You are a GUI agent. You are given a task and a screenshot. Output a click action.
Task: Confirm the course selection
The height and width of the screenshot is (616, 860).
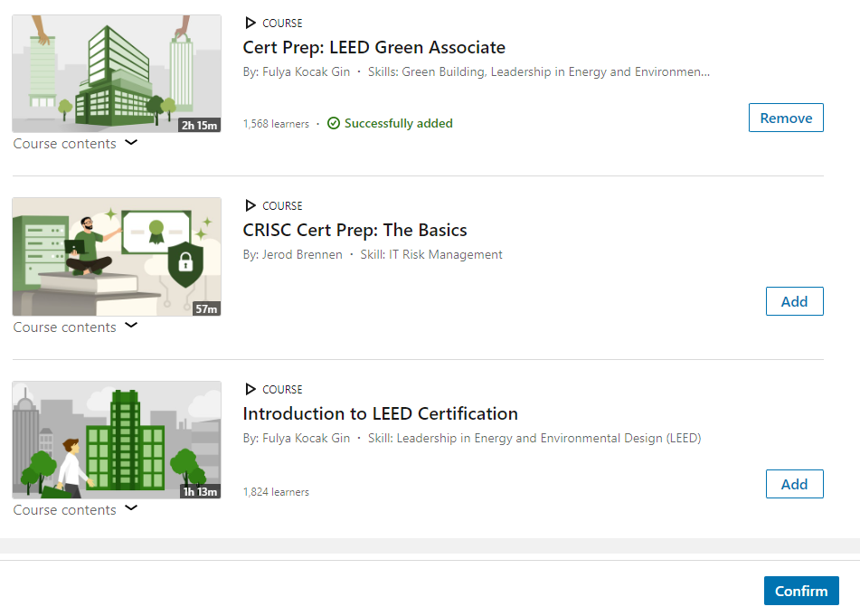[x=801, y=591]
